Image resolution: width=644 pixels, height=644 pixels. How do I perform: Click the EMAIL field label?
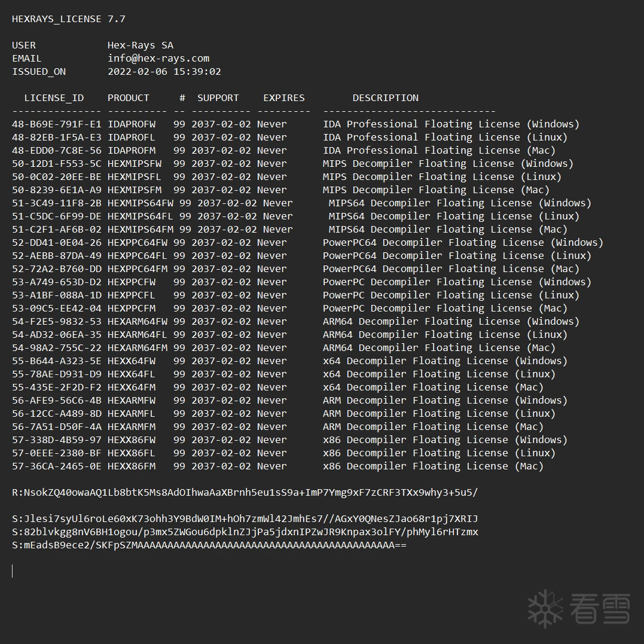(27, 59)
